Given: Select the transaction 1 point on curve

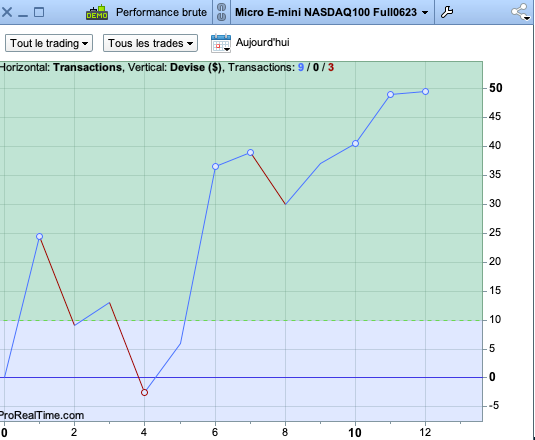Looking at the screenshot, I should pyautogui.click(x=40, y=236).
